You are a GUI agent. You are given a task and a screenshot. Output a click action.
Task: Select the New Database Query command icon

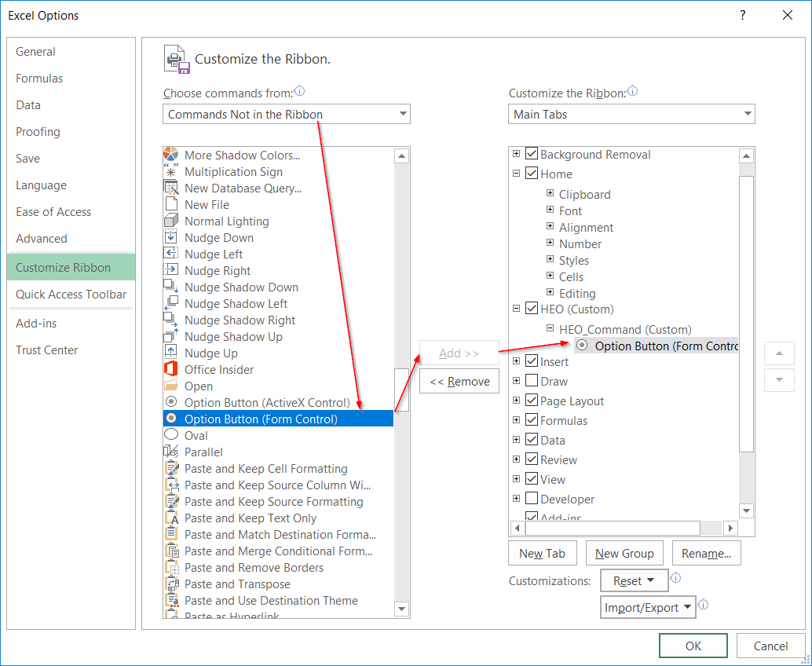pos(173,188)
